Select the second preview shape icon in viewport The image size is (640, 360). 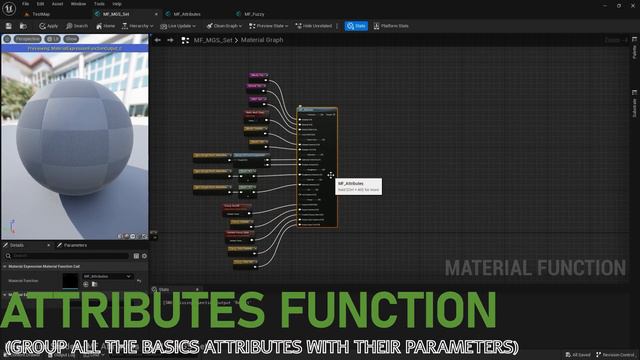click(x=127, y=236)
